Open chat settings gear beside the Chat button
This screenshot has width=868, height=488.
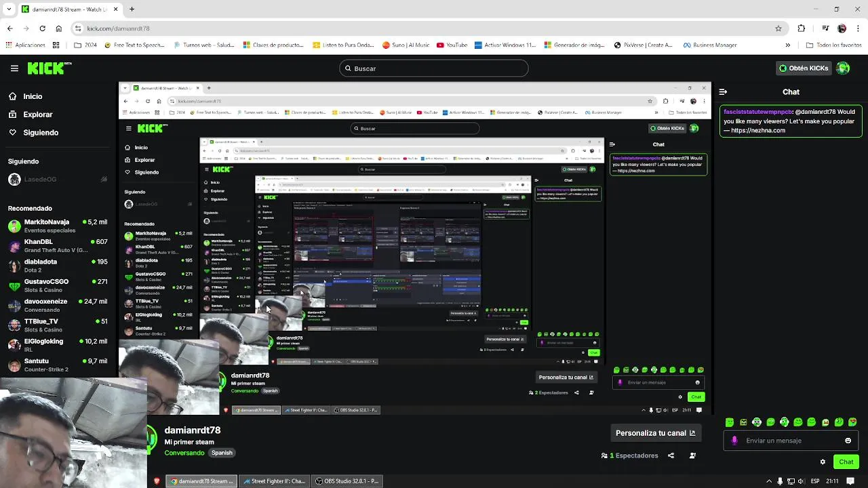pos(823,462)
